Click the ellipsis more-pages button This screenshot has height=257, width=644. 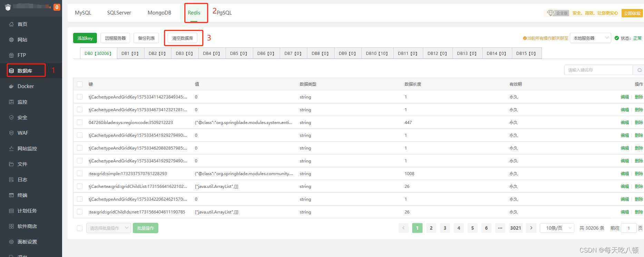coord(500,228)
